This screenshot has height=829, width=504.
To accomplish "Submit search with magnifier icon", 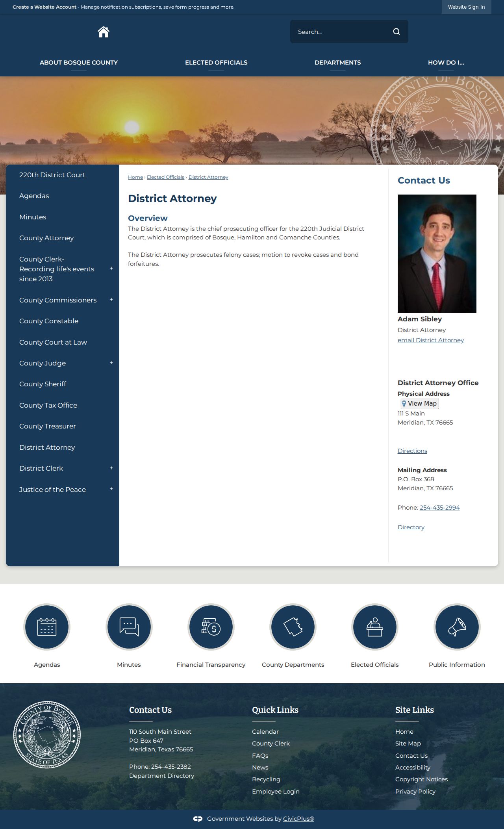I will click(x=397, y=32).
